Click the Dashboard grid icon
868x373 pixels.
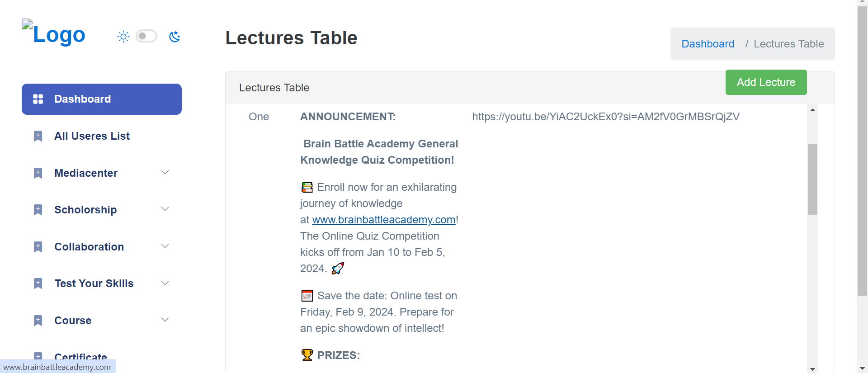[38, 99]
